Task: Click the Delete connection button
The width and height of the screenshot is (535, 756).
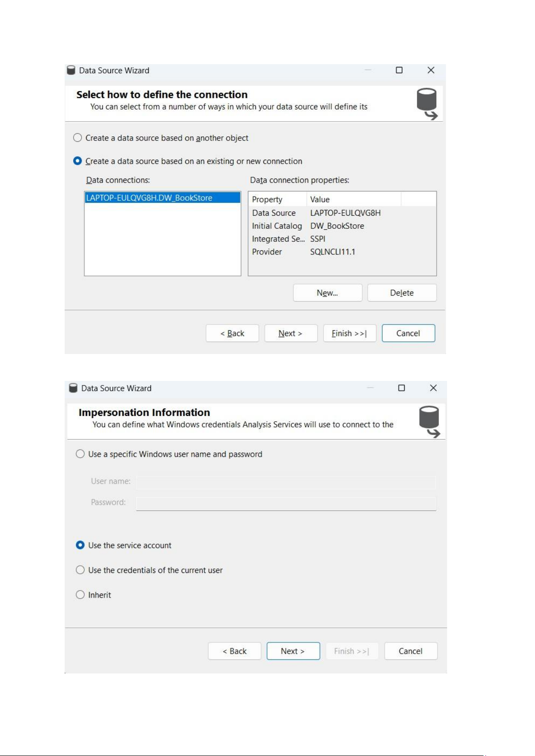Action: (402, 293)
